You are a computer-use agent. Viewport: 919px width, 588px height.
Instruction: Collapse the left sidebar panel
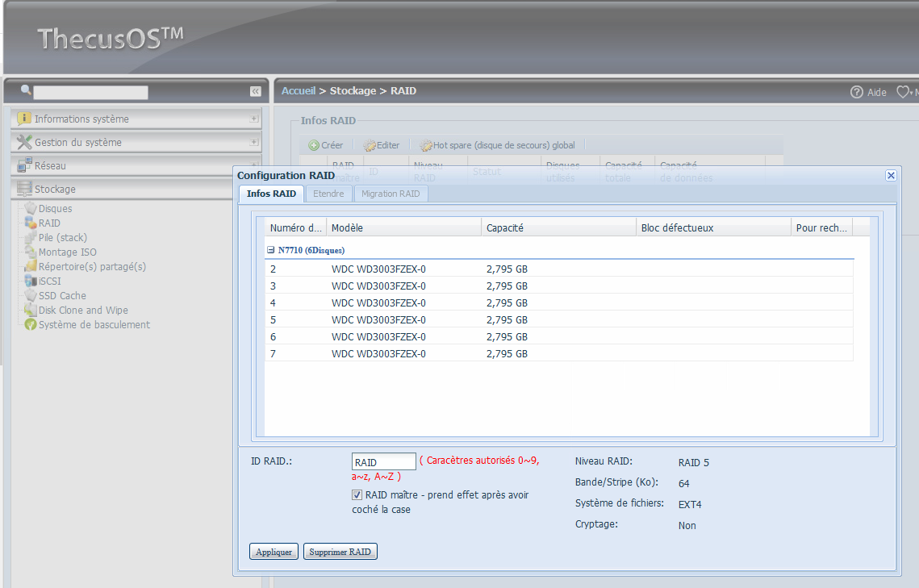[x=255, y=92]
